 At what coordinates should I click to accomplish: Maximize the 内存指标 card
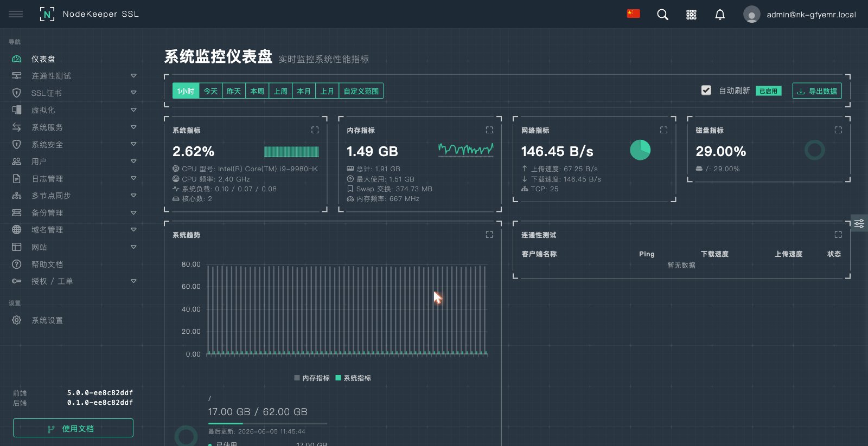(x=489, y=130)
